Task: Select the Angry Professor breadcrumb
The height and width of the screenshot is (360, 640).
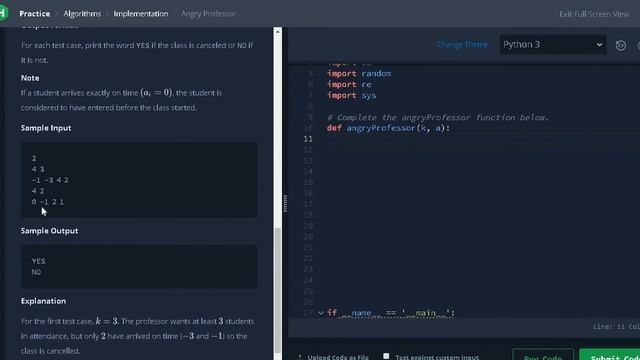Action: click(208, 13)
